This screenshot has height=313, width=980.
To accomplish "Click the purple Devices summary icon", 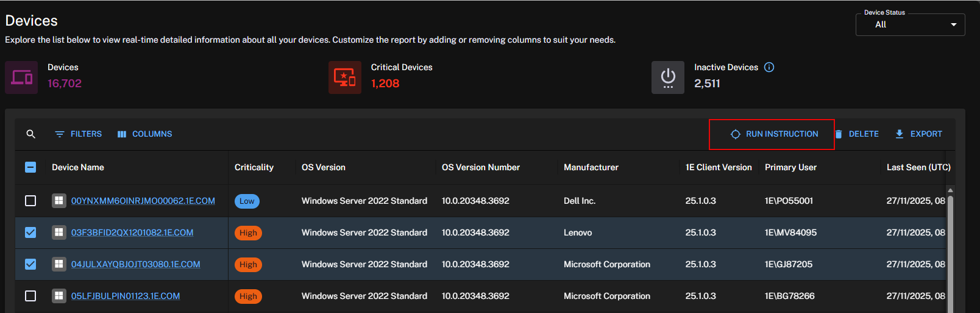I will point(21,77).
